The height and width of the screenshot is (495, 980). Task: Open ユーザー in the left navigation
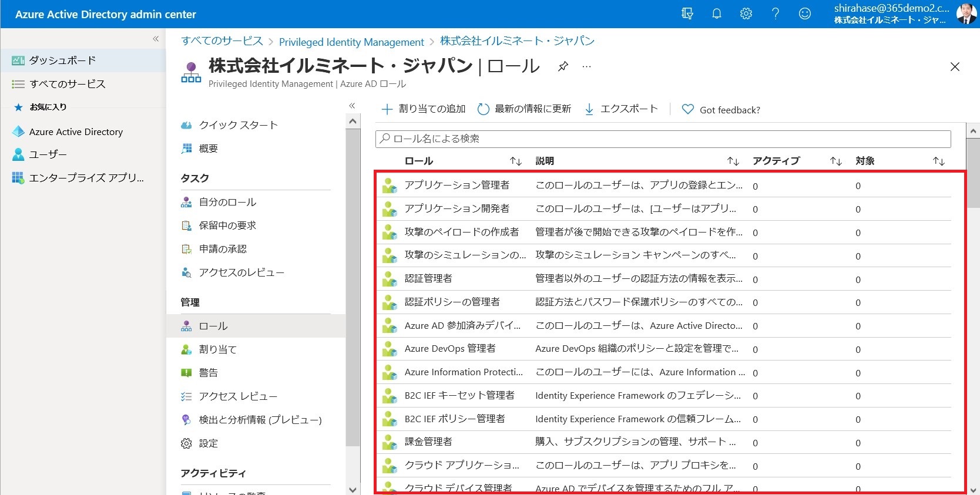(83, 154)
